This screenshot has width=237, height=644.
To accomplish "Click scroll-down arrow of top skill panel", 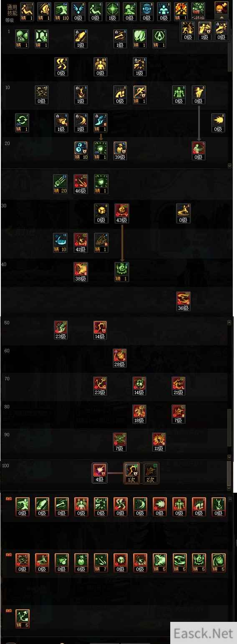I will (x=229, y=166).
